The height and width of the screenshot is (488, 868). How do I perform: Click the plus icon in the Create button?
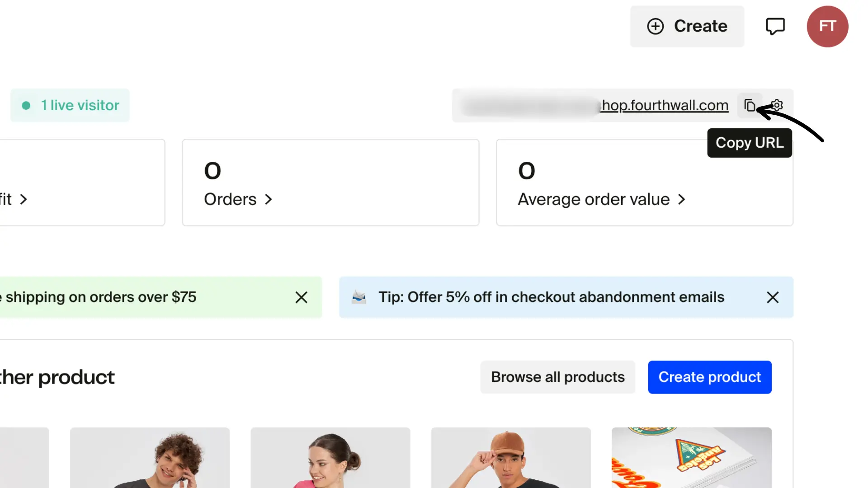(655, 26)
